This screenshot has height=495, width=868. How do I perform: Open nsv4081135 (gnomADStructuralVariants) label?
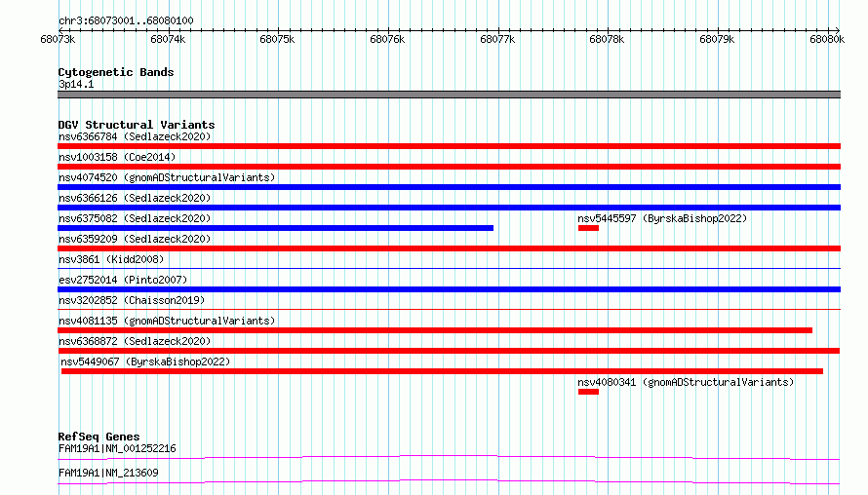pyautogui.click(x=167, y=321)
